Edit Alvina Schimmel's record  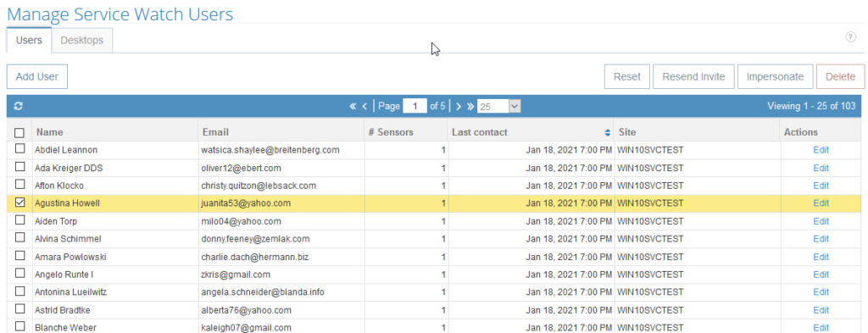[821, 239]
